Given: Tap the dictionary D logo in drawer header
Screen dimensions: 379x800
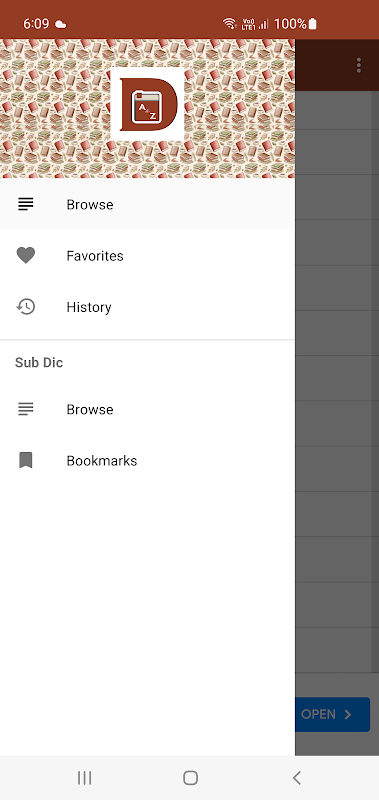Looking at the screenshot, I should 147,104.
